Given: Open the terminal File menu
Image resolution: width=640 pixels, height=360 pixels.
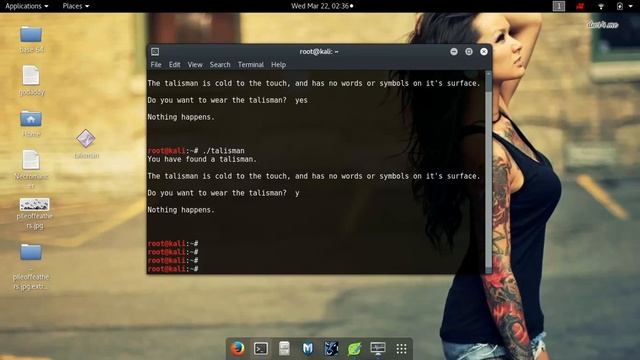Looking at the screenshot, I should tap(156, 64).
